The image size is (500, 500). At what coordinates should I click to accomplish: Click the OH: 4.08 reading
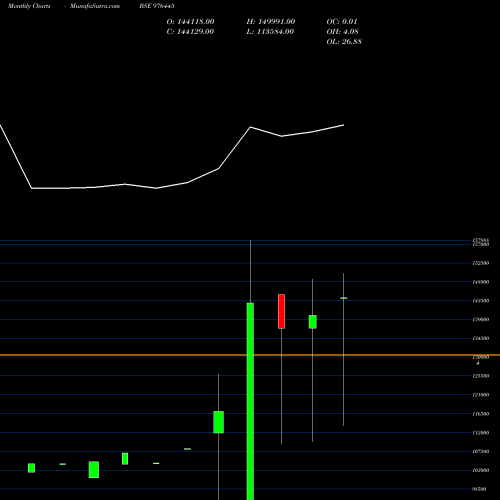(x=342, y=32)
